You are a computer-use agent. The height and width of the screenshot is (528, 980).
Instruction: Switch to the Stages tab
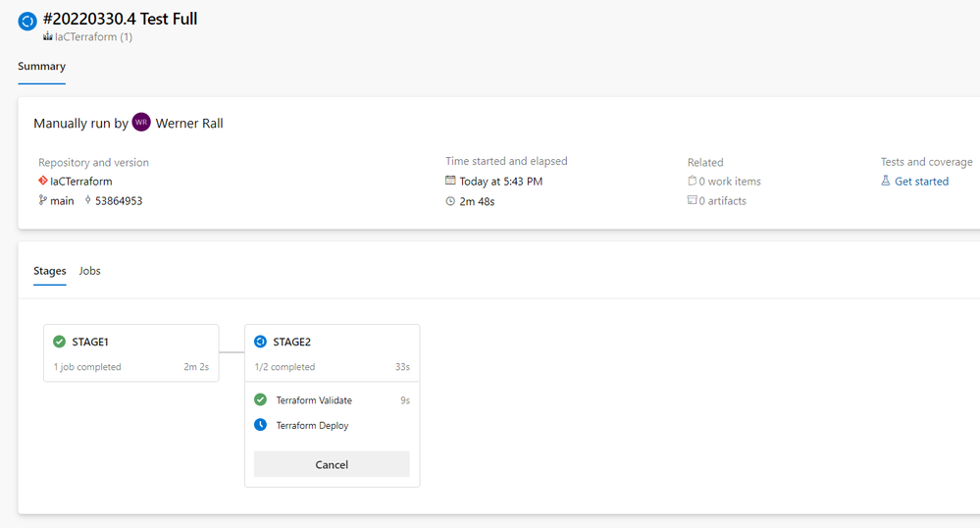(x=50, y=271)
